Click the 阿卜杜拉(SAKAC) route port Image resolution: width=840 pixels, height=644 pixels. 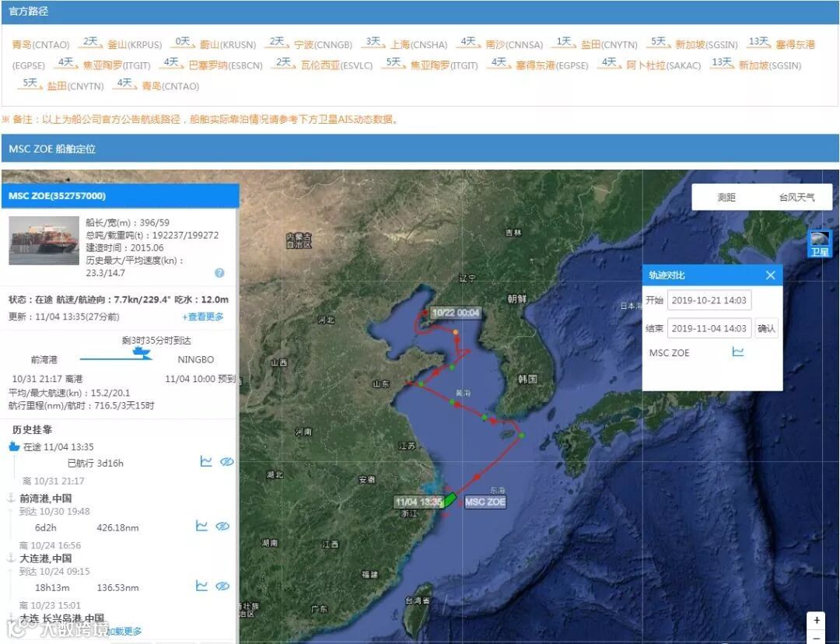663,65
